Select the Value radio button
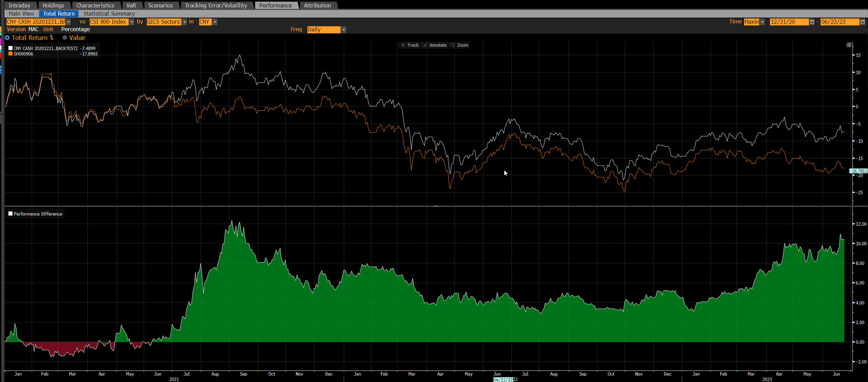 (x=65, y=38)
